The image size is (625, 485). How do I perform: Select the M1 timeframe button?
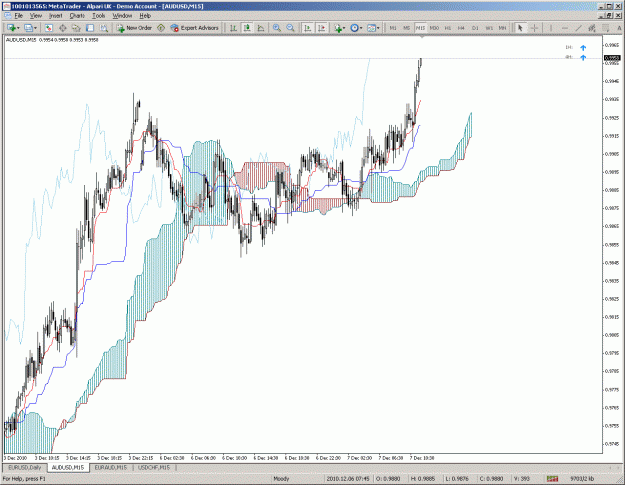tap(393, 28)
